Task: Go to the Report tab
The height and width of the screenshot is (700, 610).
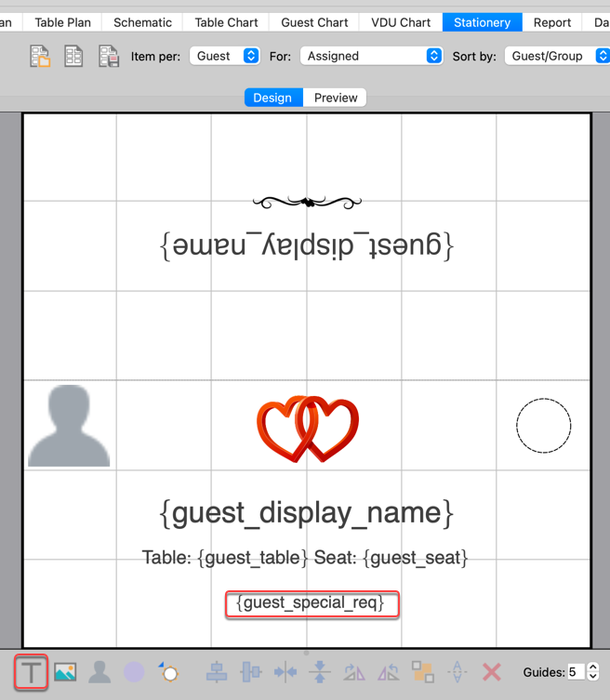Action: [x=552, y=22]
